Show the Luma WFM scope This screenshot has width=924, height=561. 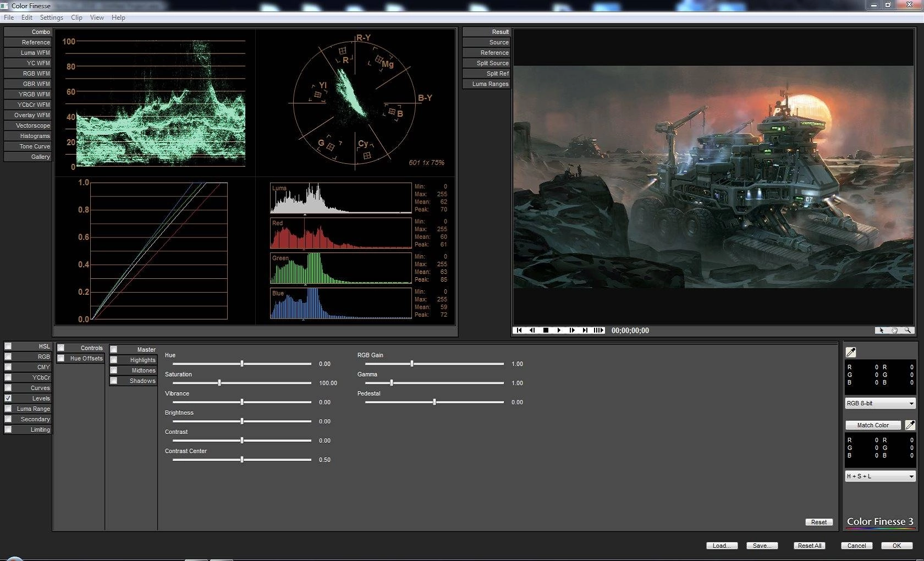[28, 53]
